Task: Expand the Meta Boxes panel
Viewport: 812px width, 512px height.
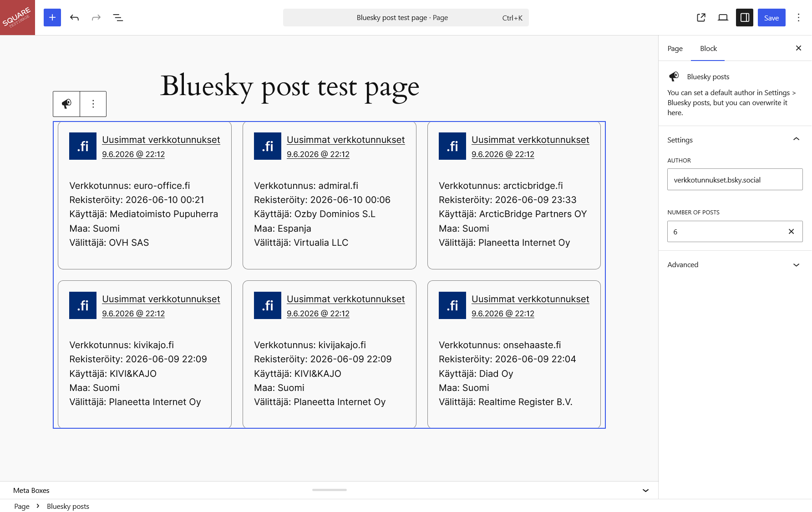Action: click(645, 490)
